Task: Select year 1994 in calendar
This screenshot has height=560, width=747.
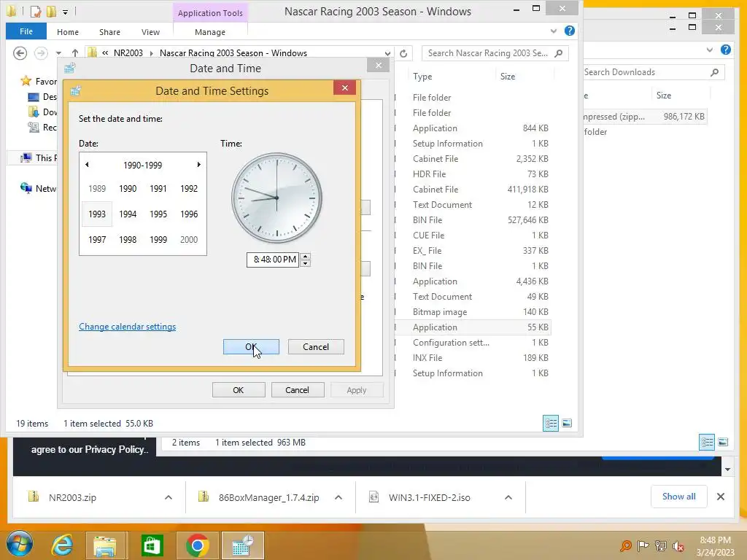Action: click(x=128, y=214)
